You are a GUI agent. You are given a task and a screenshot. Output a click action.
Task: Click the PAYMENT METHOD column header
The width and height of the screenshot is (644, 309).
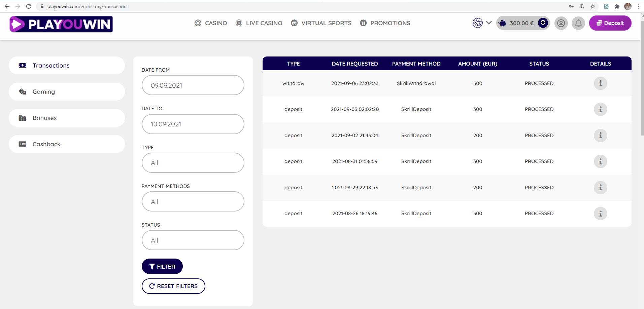click(416, 64)
